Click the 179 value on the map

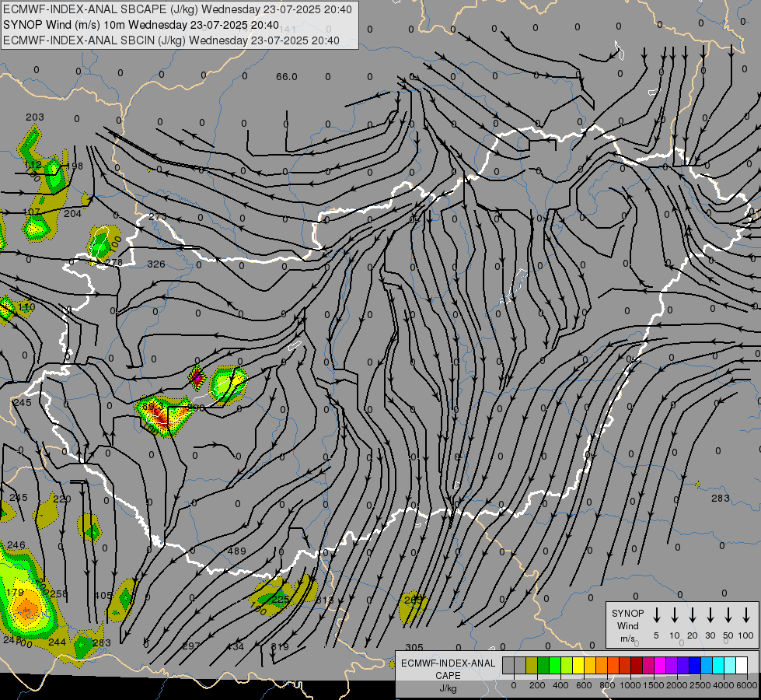15,592
